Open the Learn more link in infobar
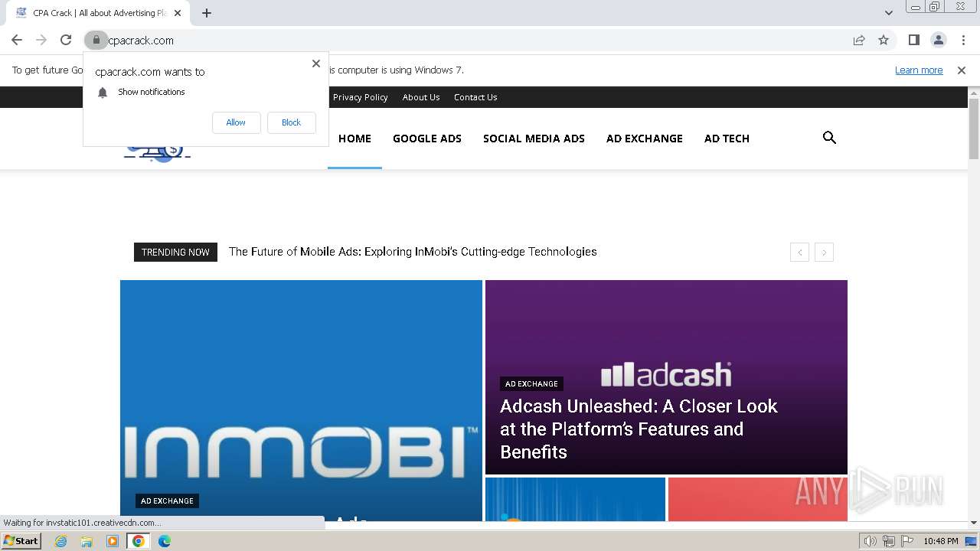 click(x=919, y=70)
